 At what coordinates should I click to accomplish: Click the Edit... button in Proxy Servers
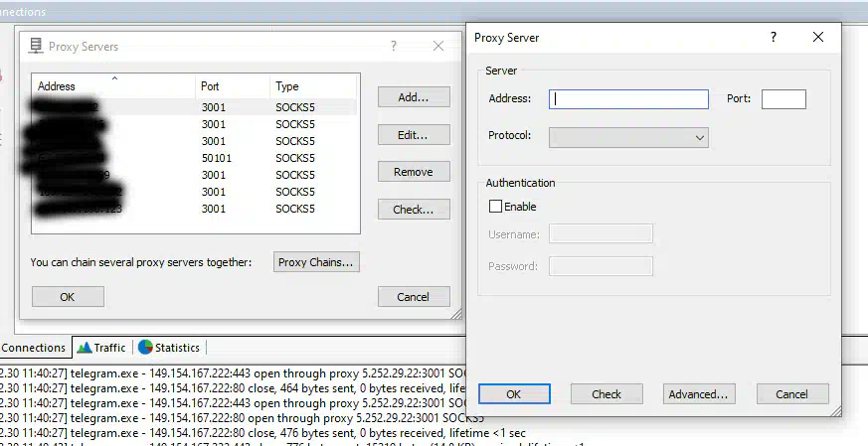[414, 135]
